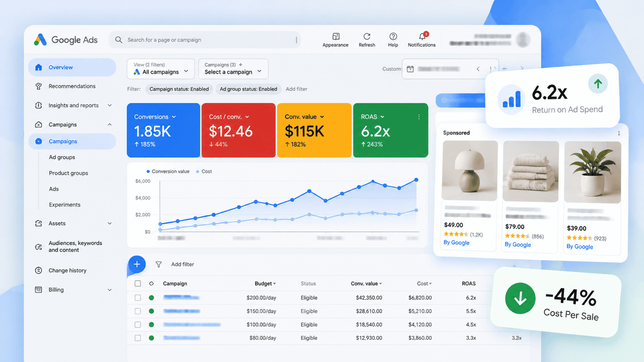
Task: Click the Refresh icon
Action: (x=367, y=36)
